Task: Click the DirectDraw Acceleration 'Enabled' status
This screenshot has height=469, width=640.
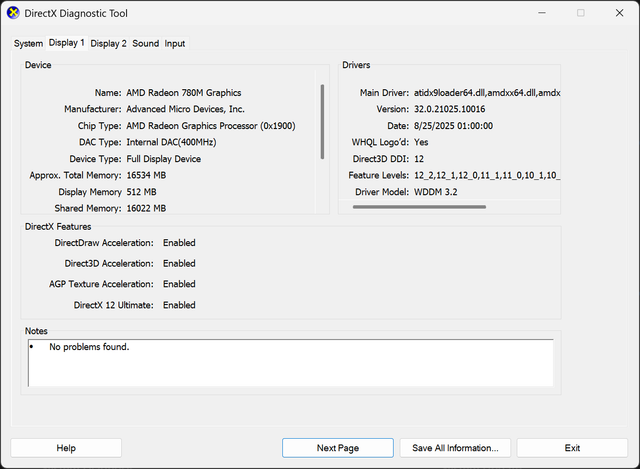Action: 179,242
